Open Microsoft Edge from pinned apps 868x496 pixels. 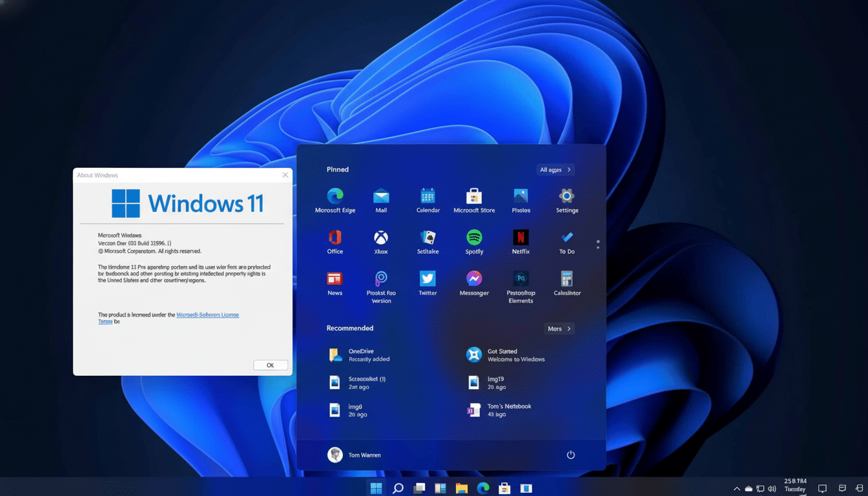[335, 198]
